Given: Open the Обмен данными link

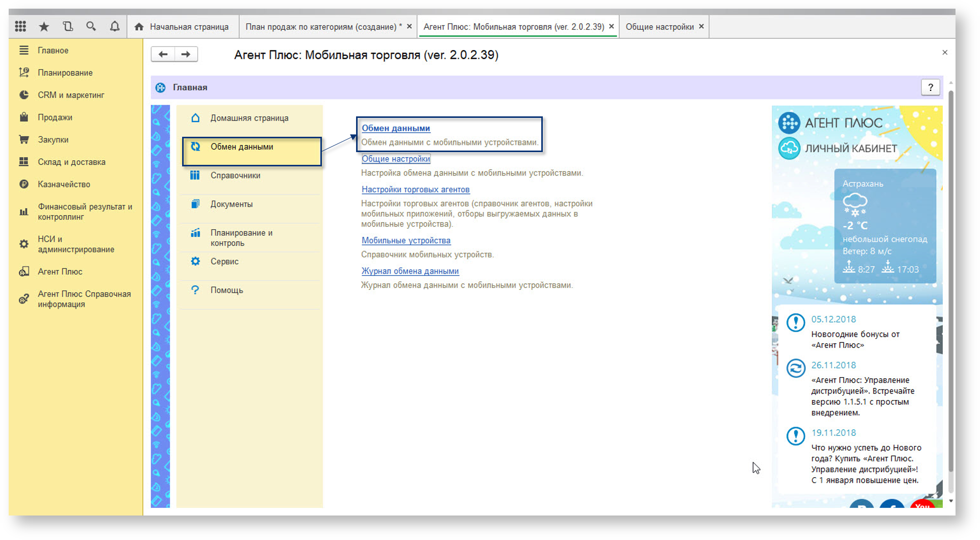Looking at the screenshot, I should tap(396, 128).
